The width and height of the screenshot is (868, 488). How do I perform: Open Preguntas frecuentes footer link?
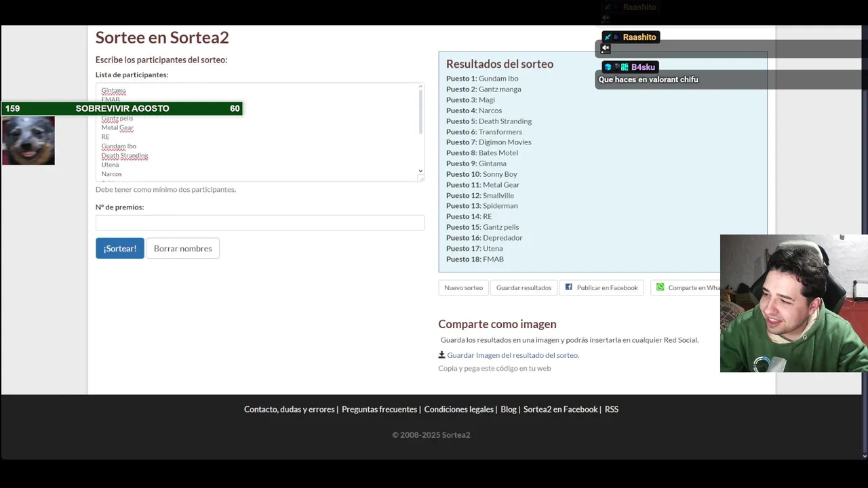click(x=379, y=409)
